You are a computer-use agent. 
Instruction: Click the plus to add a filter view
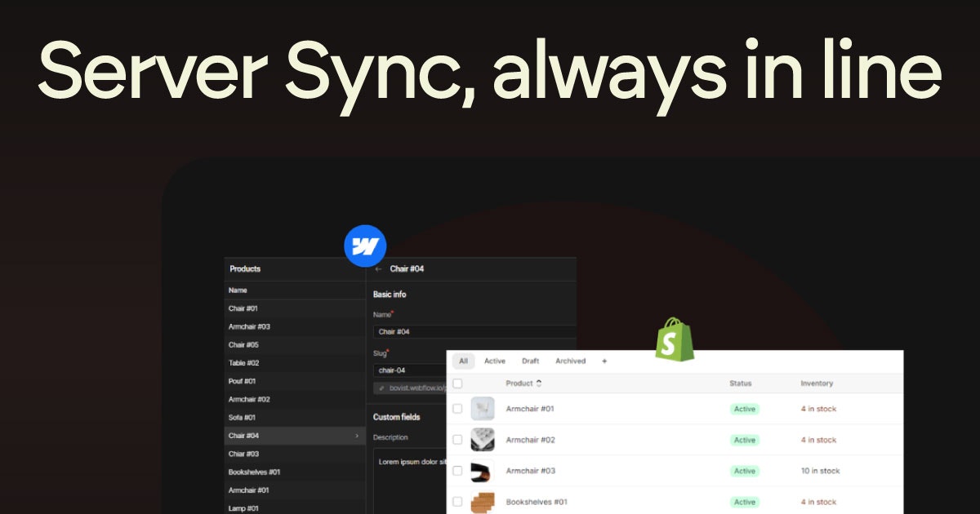coord(604,361)
